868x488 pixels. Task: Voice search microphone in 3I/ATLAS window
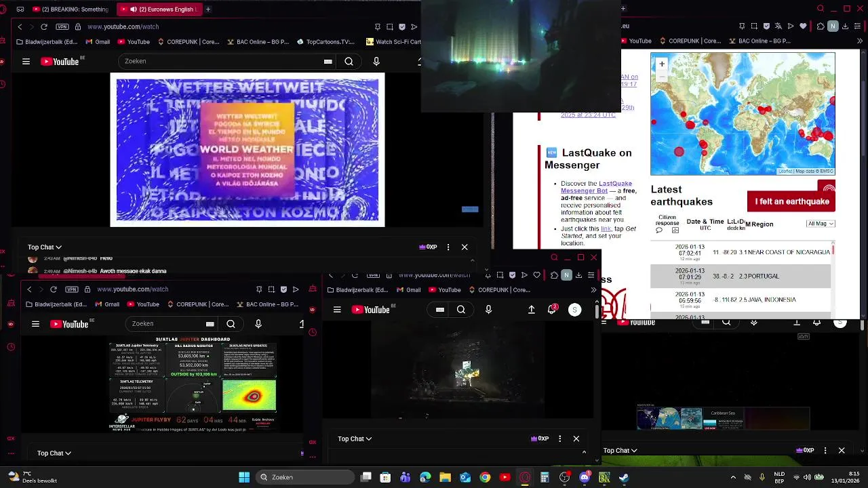point(258,324)
